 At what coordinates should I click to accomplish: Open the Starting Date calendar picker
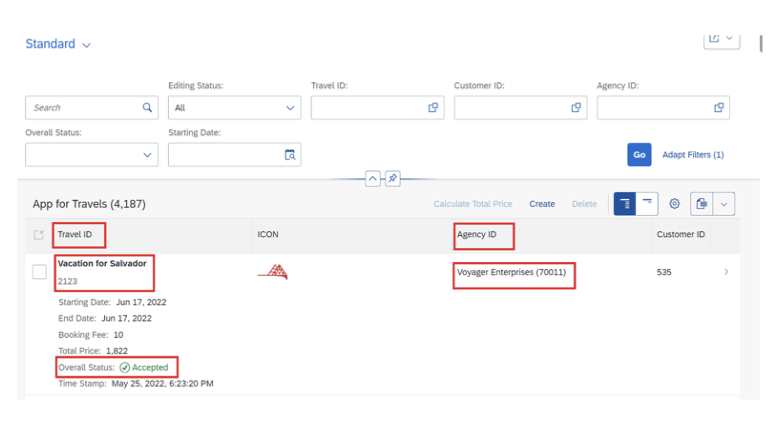(290, 155)
